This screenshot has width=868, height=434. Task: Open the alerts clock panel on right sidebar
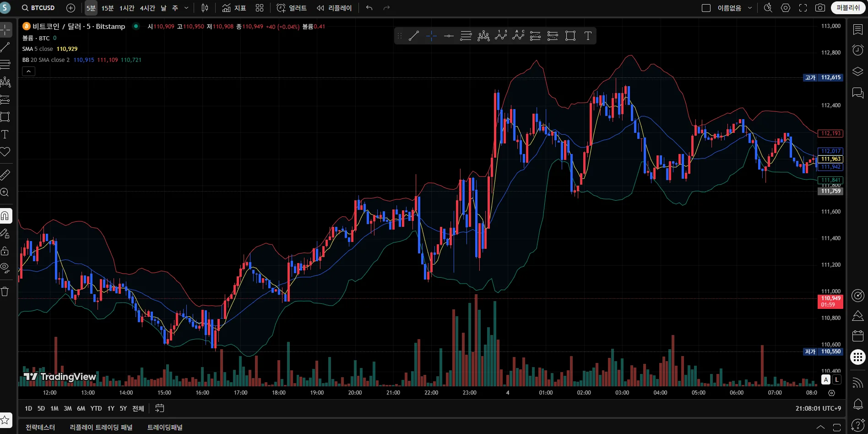click(858, 50)
